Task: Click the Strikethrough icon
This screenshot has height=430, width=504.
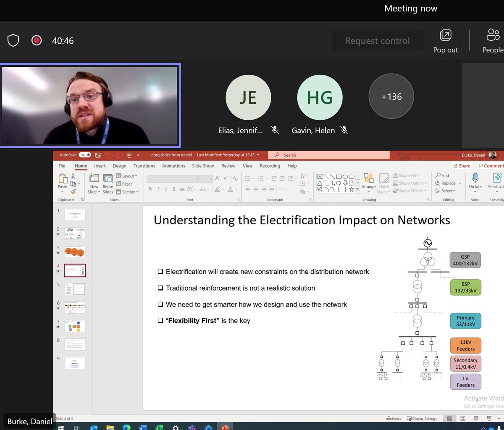Action: click(x=182, y=189)
